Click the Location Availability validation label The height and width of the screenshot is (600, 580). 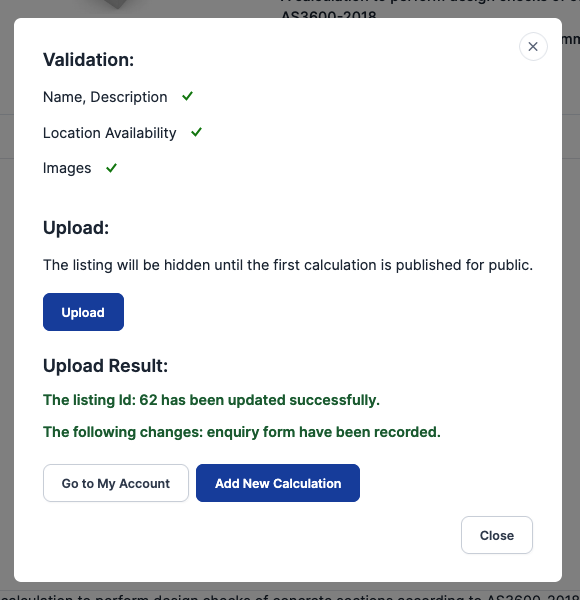click(x=110, y=133)
